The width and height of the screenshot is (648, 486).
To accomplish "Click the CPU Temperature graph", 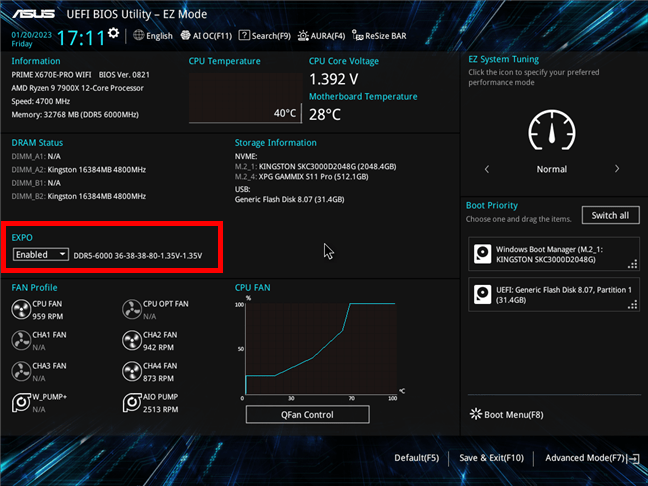I will 245,98.
